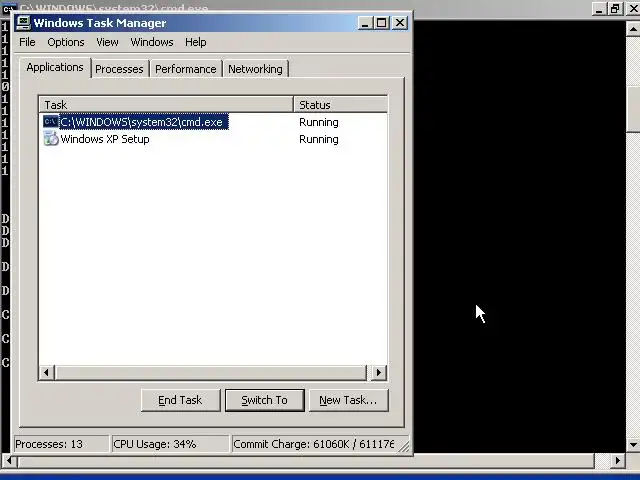Click the Task Manager resize grip
This screenshot has width=640, height=480.
(404, 447)
